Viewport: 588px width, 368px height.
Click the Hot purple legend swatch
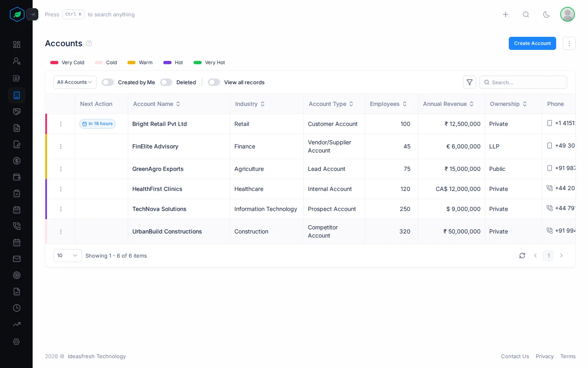pyautogui.click(x=167, y=63)
